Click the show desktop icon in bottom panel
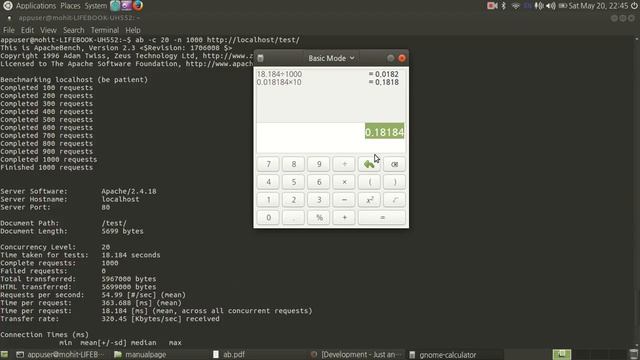Image resolution: width=640 pixels, height=360 pixels. 4,354
